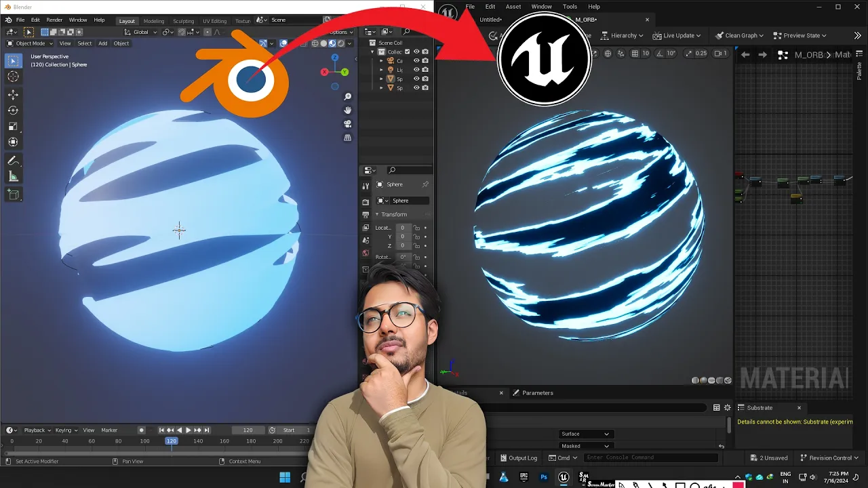Click the Unreal Engine taskbar icon

click(x=563, y=477)
